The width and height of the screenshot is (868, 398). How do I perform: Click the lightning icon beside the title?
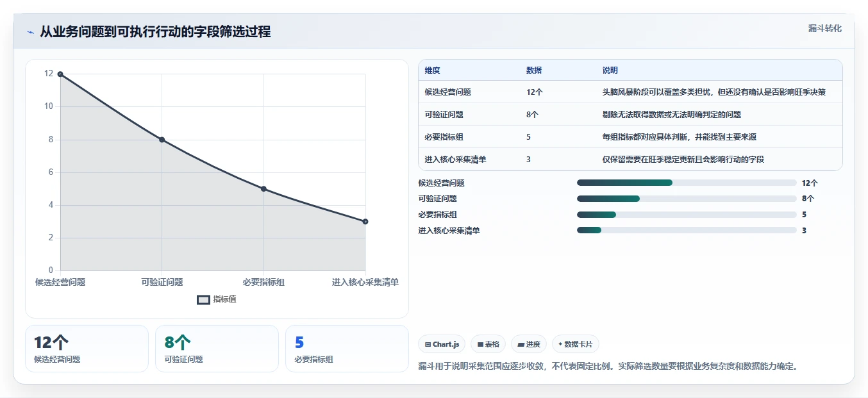[x=31, y=32]
